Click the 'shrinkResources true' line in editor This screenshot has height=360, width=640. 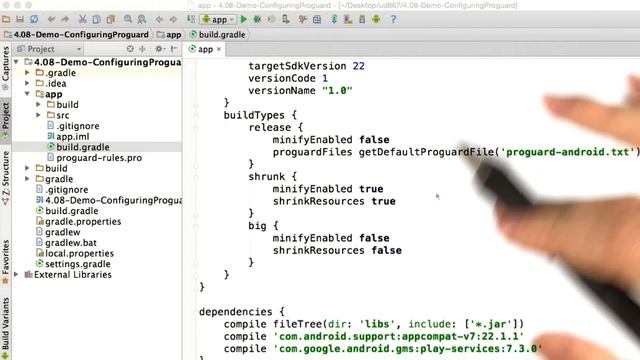click(334, 201)
